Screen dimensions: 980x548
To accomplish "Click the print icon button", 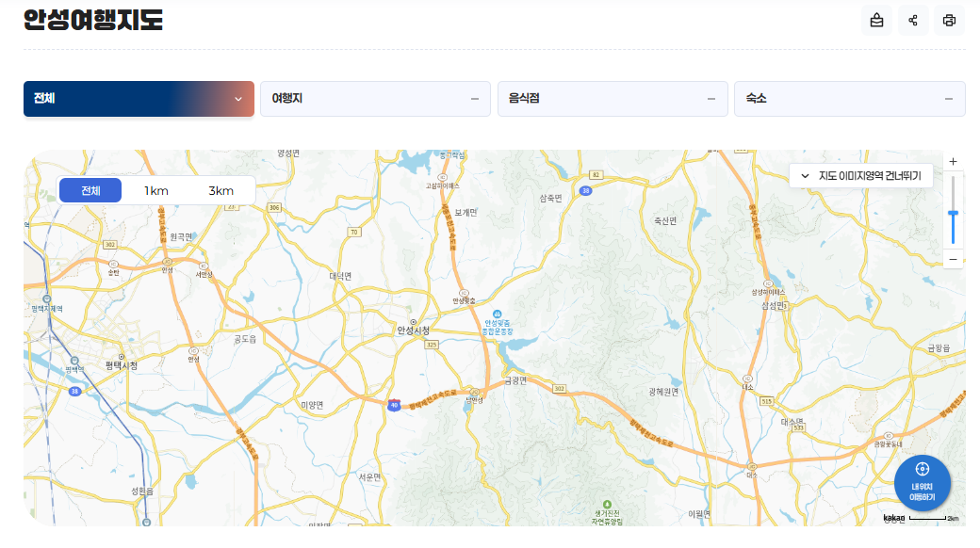I will coord(949,21).
